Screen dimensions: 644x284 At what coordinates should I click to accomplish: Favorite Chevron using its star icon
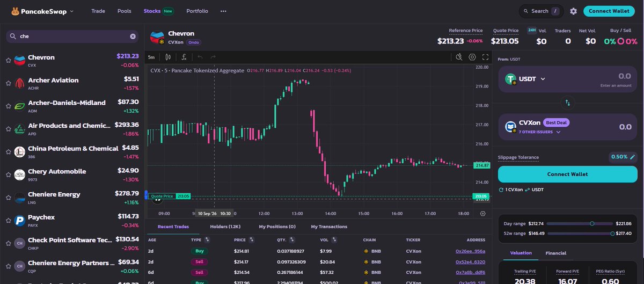pyautogui.click(x=8, y=61)
